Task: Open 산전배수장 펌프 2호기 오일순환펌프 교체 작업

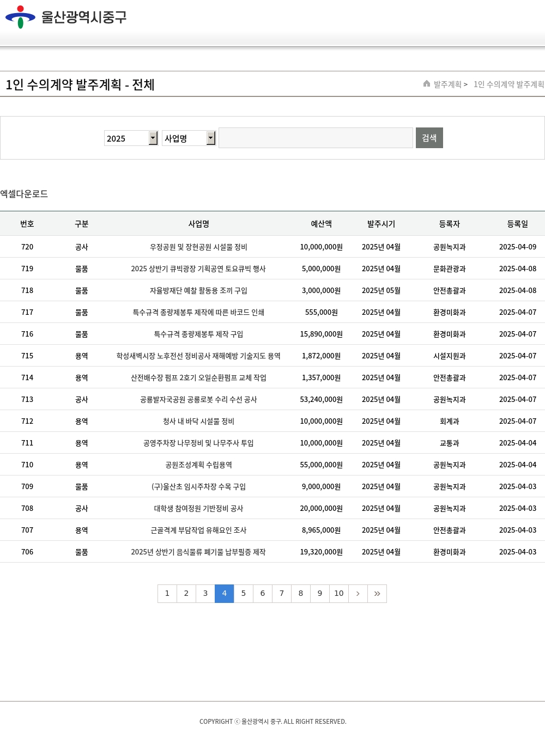Action: [198, 377]
